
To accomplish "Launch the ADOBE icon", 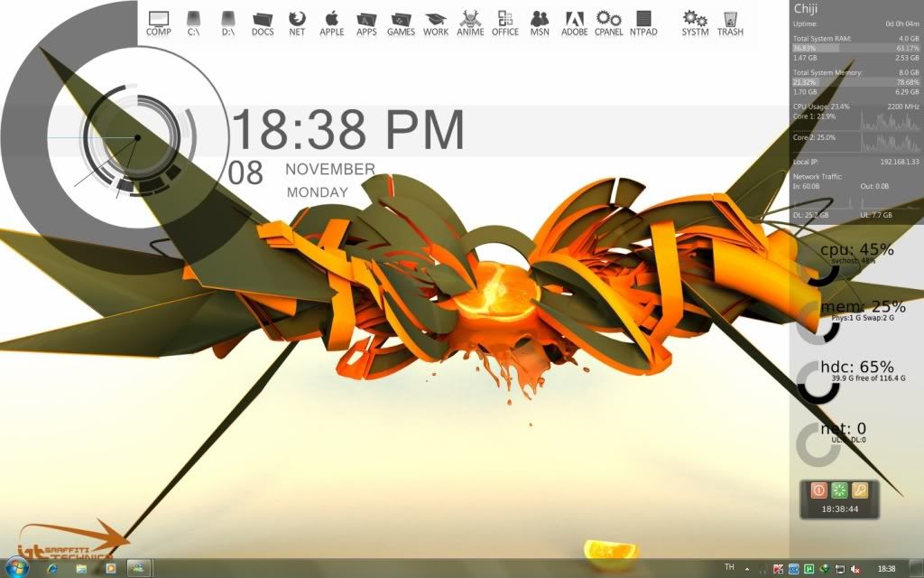I will tap(574, 23).
